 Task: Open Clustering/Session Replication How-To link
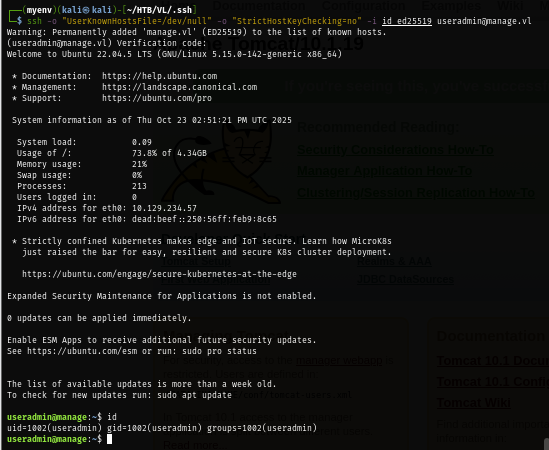tap(416, 193)
